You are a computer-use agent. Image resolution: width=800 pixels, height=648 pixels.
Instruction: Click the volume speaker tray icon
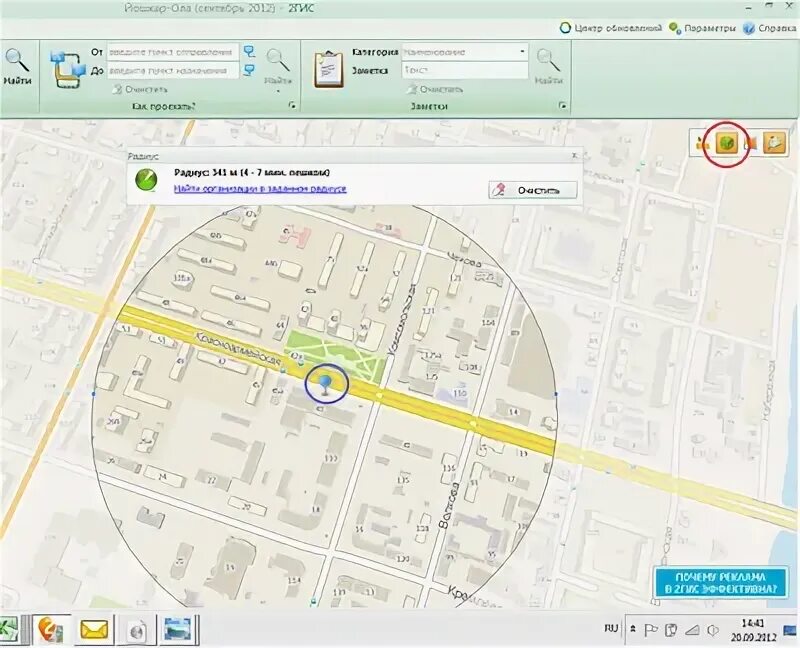[713, 630]
